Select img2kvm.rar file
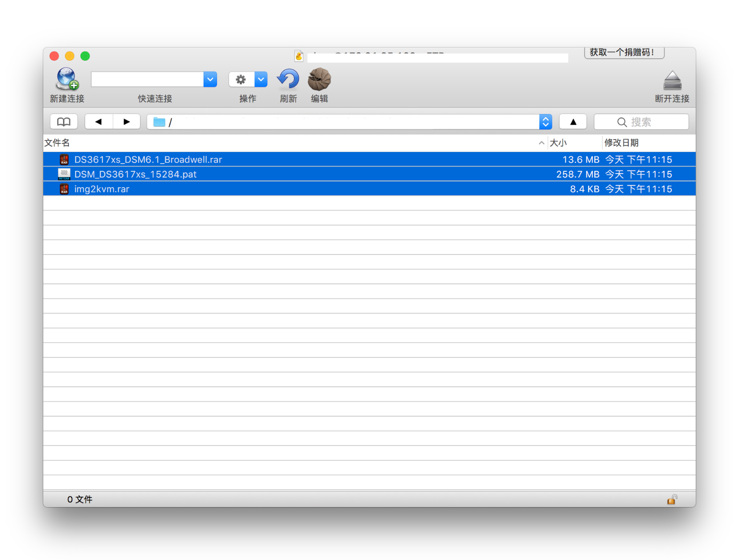The width and height of the screenshot is (739, 560). pos(369,189)
